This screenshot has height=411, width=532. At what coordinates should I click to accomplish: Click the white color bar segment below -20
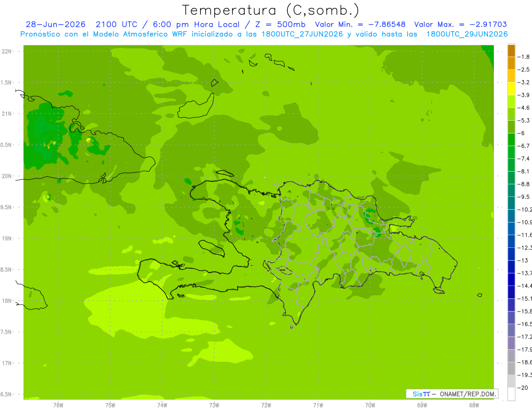pyautogui.click(x=511, y=394)
